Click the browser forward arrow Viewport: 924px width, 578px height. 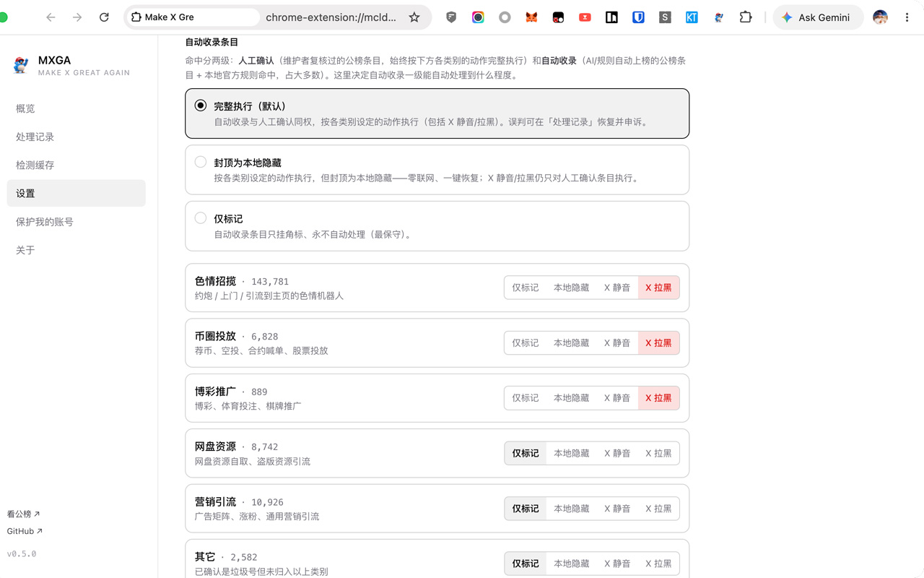77,17
